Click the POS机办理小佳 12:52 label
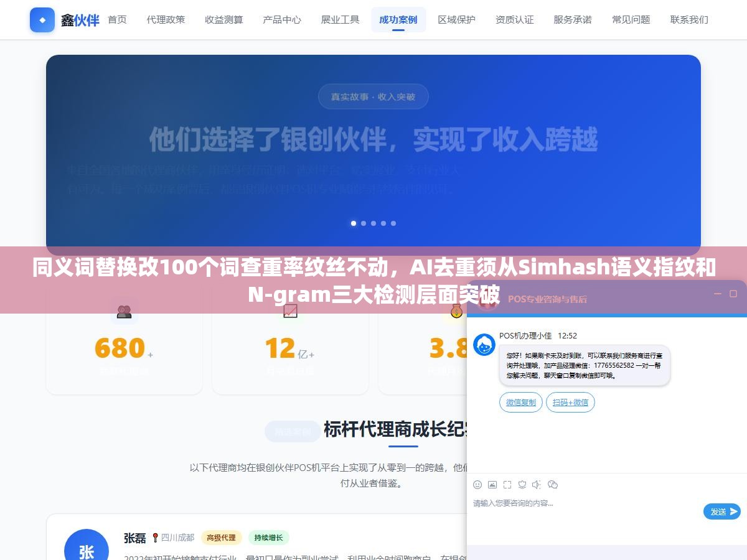The height and width of the screenshot is (560, 747). point(538,335)
